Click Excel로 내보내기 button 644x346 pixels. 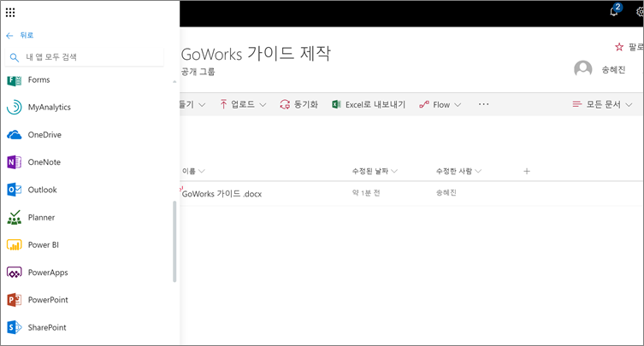tap(369, 104)
